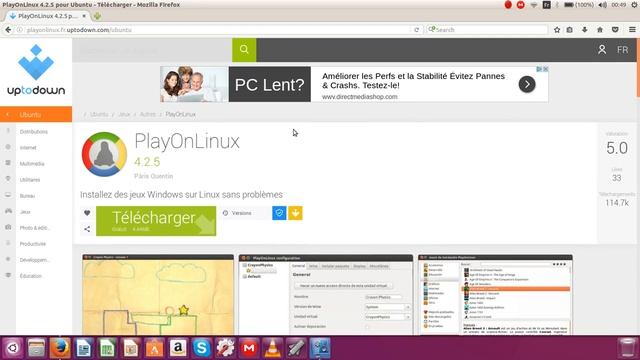
Task: Open Photo & édition category in sidebar
Action: click(x=34, y=228)
